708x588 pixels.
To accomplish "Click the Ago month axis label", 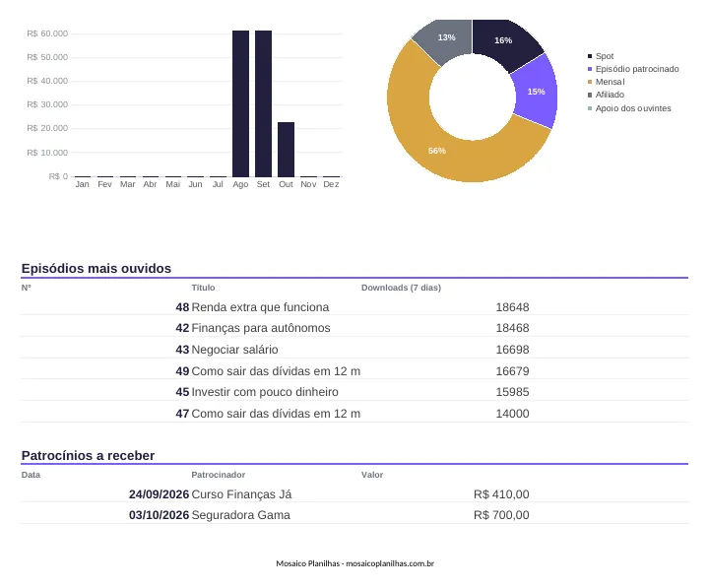I will pos(240,184).
